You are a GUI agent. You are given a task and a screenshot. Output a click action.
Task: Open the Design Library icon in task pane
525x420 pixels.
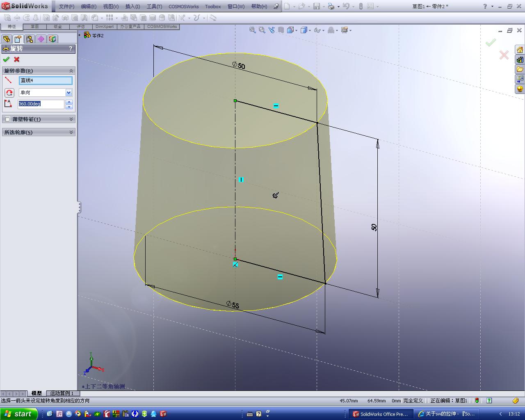tap(520, 59)
